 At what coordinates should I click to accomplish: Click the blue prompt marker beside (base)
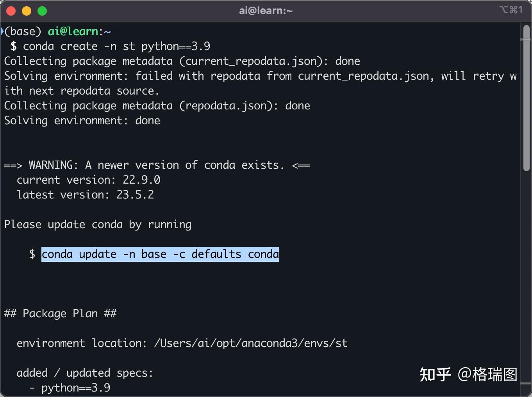2,31
